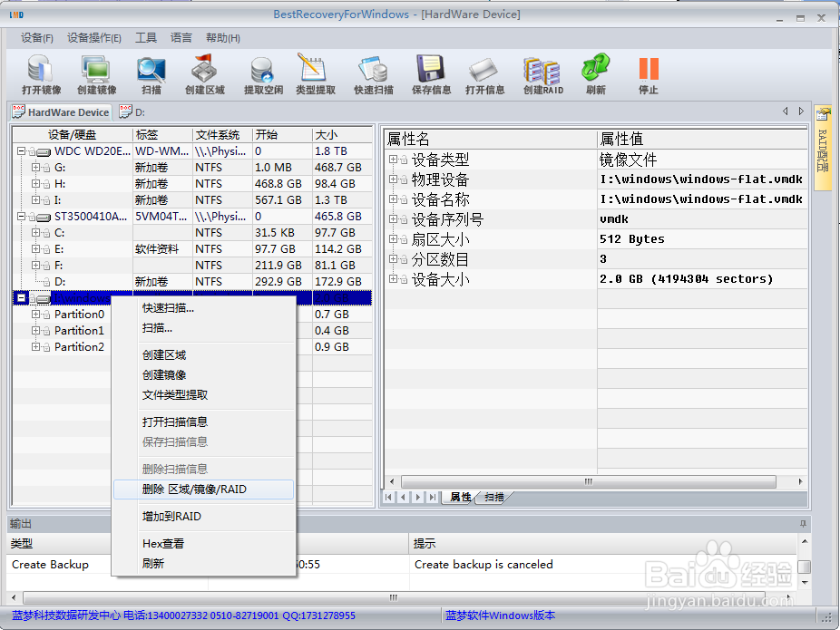840x630 pixels.
Task: Open the 设备(F) menu
Action: (37, 38)
